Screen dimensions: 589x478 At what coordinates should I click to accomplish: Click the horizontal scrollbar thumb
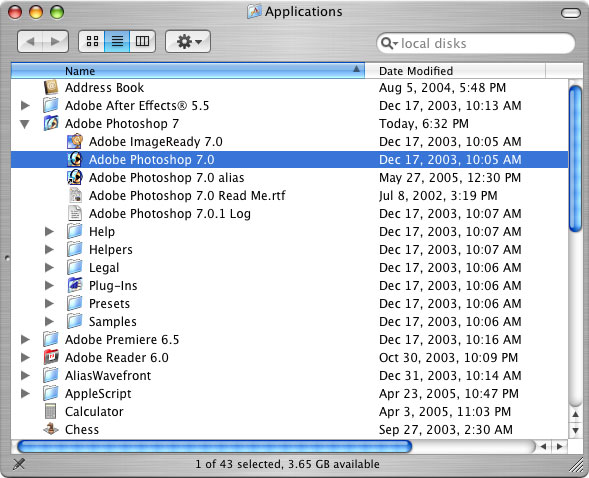[x=214, y=447]
